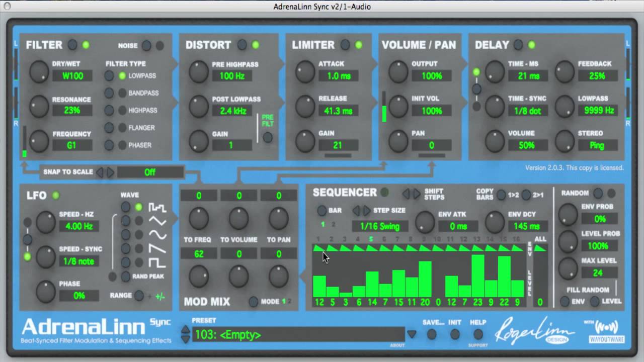Click the LFO Speed-Hz knob
The width and height of the screenshot is (644, 362).
pos(46,222)
